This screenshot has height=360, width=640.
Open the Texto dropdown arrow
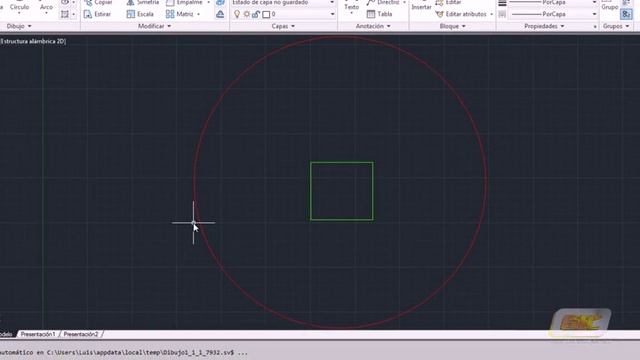[x=351, y=13]
